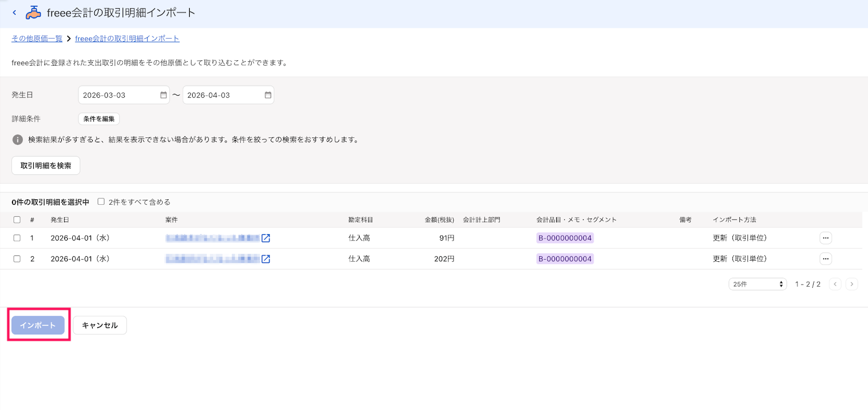Click the キャンセル button
This screenshot has width=868, height=410.
(100, 325)
